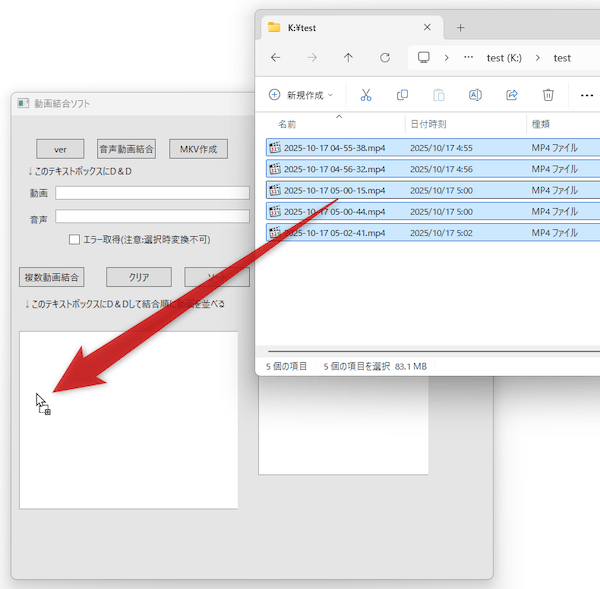Open the 新規作成 dropdown
The height and width of the screenshot is (589, 600).
point(301,95)
